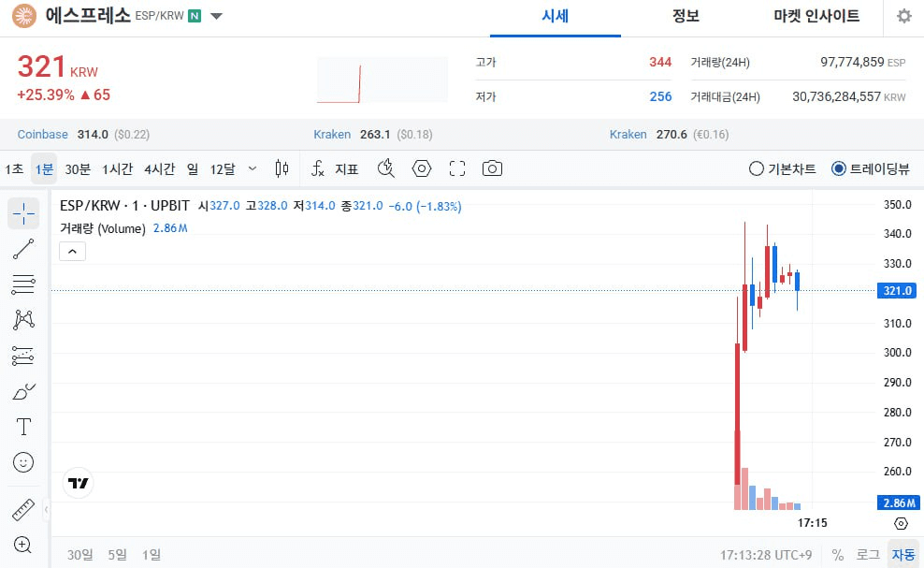Click the camera snapshot icon
Image resolution: width=924 pixels, height=568 pixels.
pyautogui.click(x=492, y=168)
